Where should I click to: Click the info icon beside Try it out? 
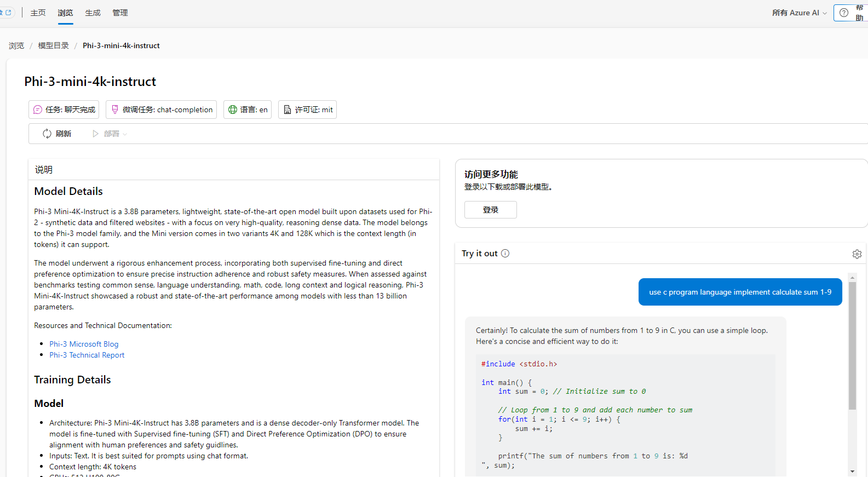point(505,254)
